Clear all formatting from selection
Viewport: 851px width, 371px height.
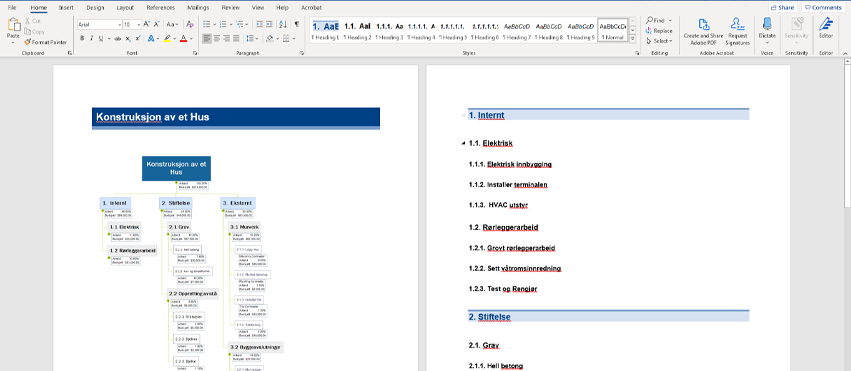[x=189, y=24]
